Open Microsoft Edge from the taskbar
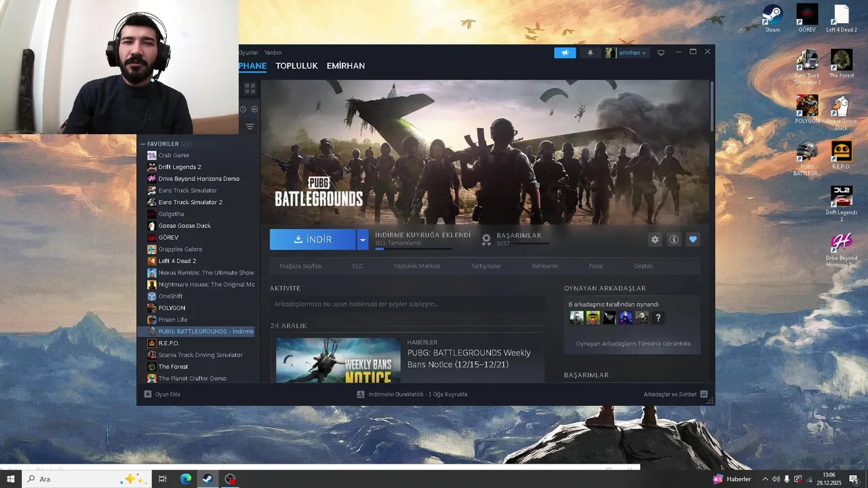Viewport: 868px width, 488px height. click(186, 479)
